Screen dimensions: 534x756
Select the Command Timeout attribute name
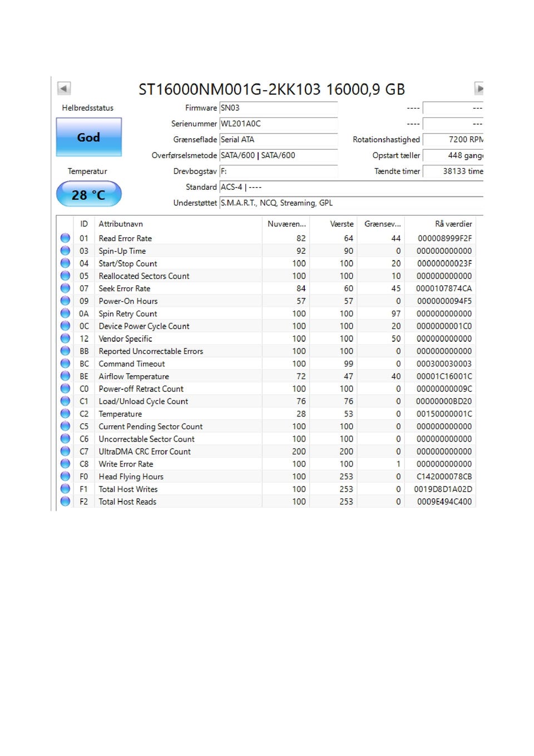tap(132, 364)
